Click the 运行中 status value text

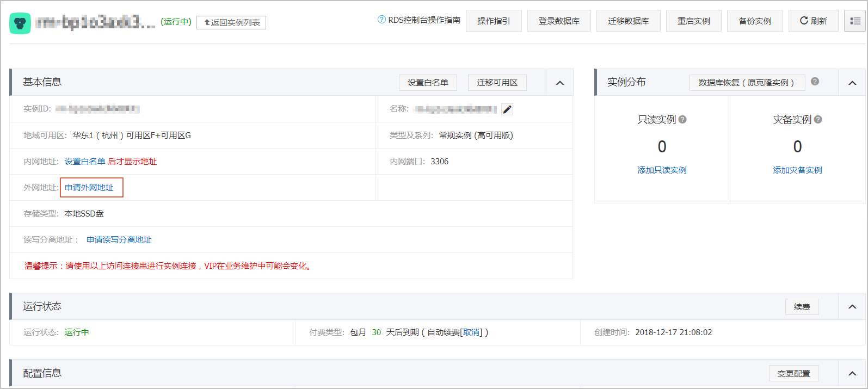[77, 332]
